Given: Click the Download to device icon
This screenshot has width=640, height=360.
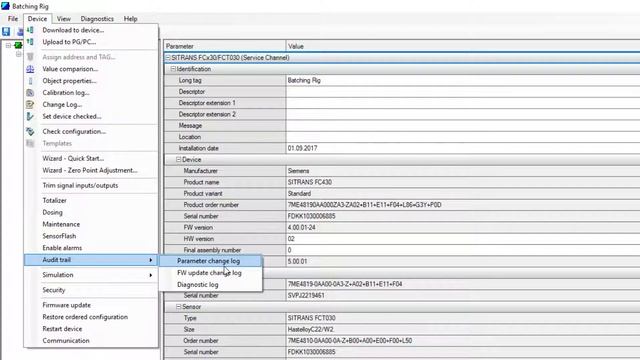Looking at the screenshot, I should (x=30, y=30).
